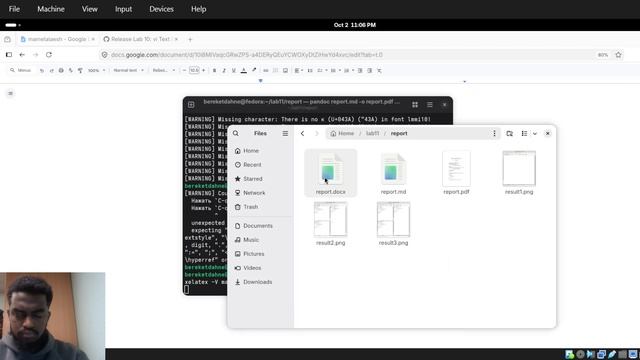The width and height of the screenshot is (640, 360).
Task: Click the Files search-folder icon
Action: coord(509,133)
